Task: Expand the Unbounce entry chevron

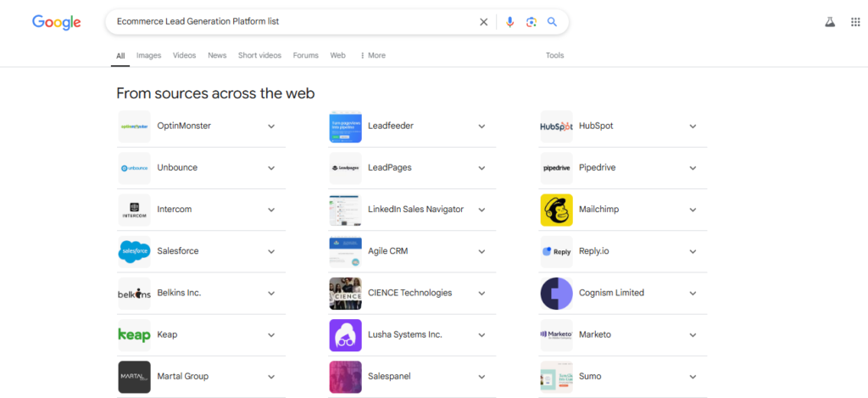Action: (271, 168)
